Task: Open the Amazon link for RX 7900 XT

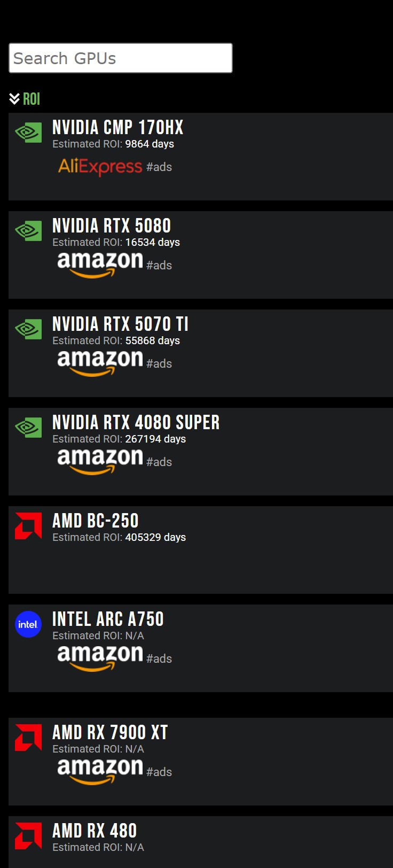Action: coord(100,771)
